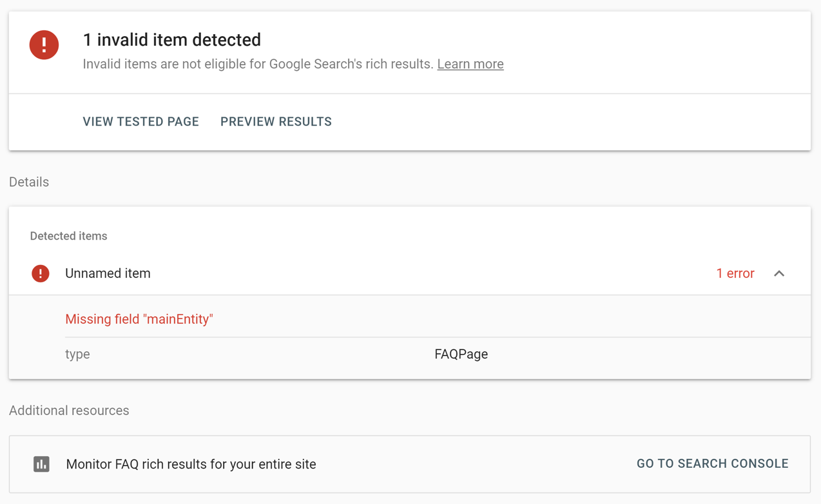Click the Additional resources section label
Image resolution: width=821 pixels, height=504 pixels.
click(x=69, y=411)
